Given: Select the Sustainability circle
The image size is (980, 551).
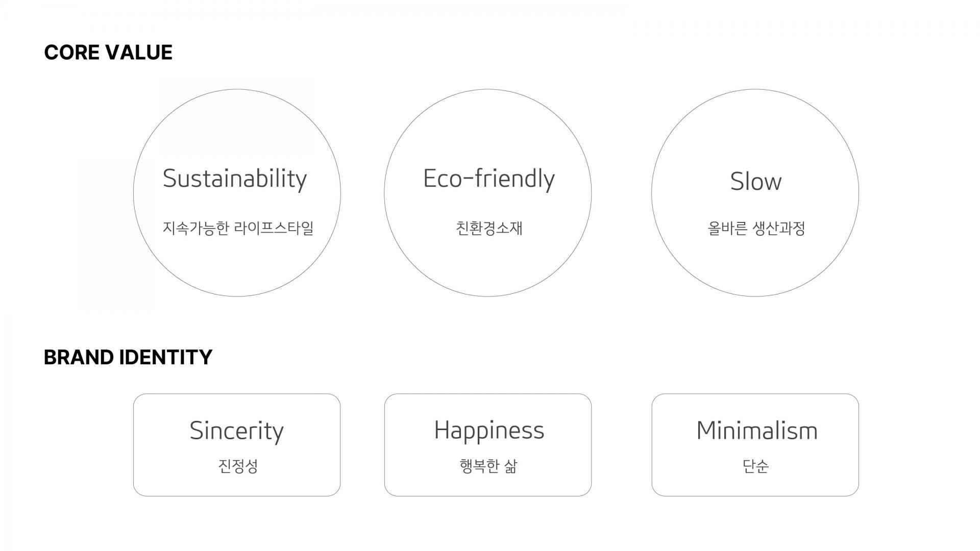Looking at the screenshot, I should pos(237,193).
